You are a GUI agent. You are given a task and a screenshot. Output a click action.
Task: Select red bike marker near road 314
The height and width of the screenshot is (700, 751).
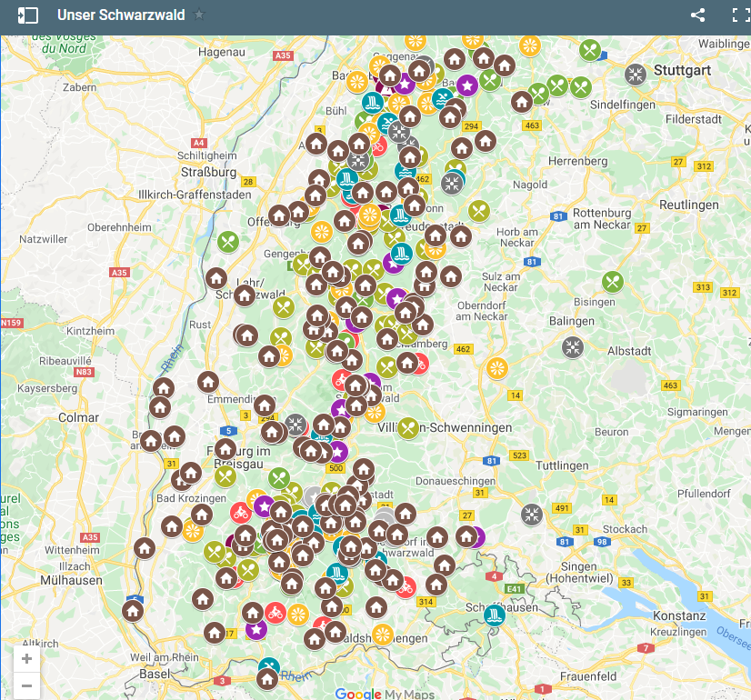pos(406,587)
